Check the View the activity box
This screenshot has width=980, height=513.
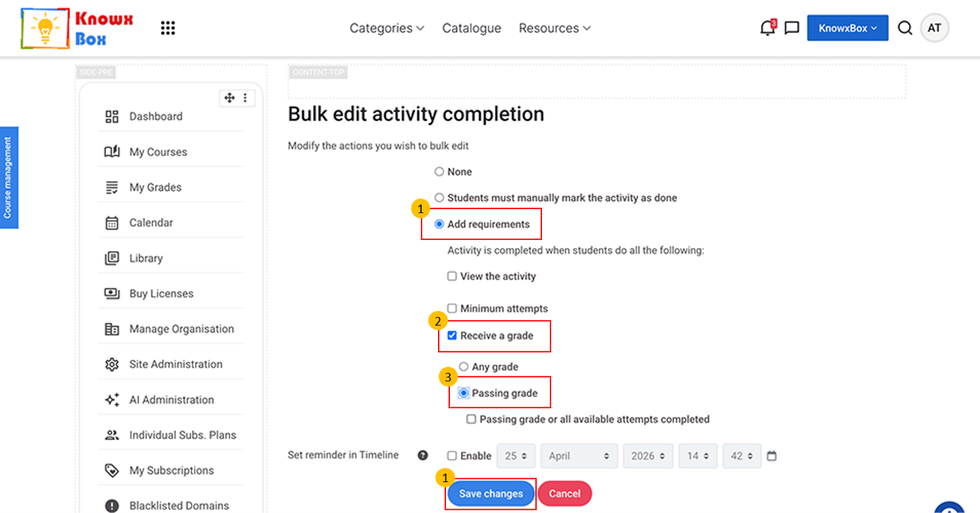(452, 276)
